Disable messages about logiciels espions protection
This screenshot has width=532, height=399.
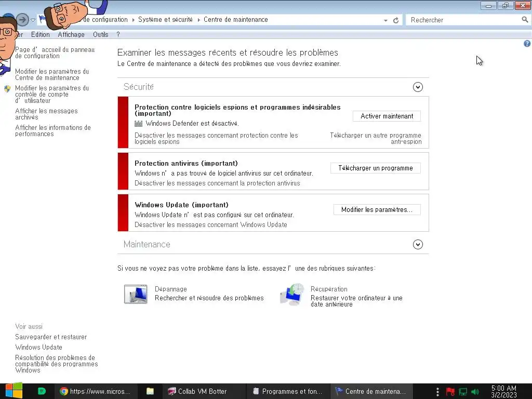pyautogui.click(x=216, y=138)
